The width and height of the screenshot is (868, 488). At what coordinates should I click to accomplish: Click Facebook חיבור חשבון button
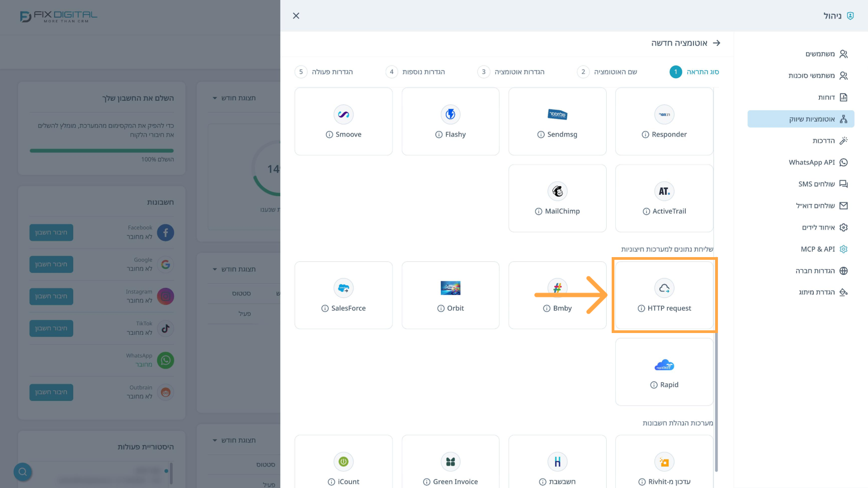coord(51,232)
